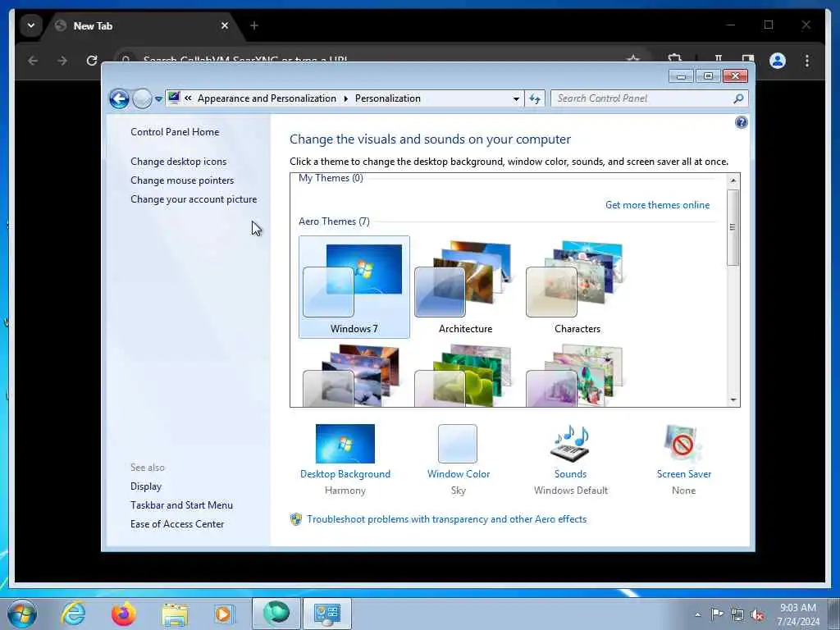Launch Firefox from taskbar
The width and height of the screenshot is (840, 630).
(124, 614)
